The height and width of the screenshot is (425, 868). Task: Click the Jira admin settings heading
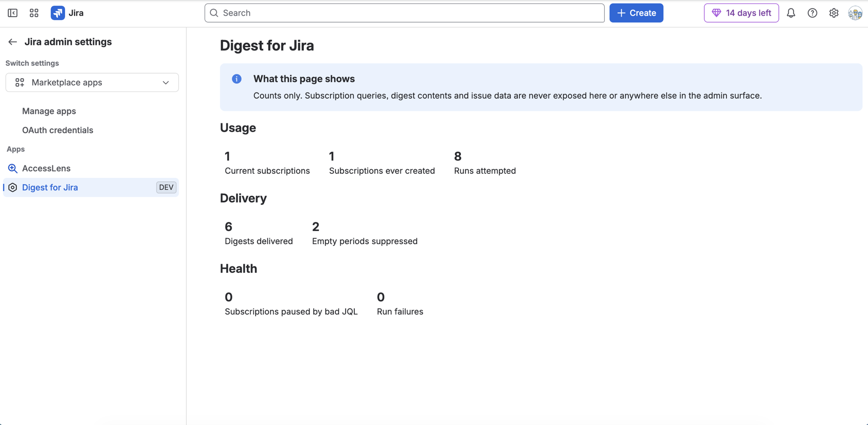[68, 42]
